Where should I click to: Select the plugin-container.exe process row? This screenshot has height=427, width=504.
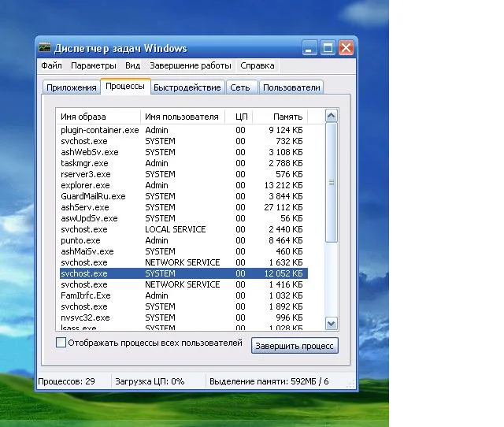99,130
